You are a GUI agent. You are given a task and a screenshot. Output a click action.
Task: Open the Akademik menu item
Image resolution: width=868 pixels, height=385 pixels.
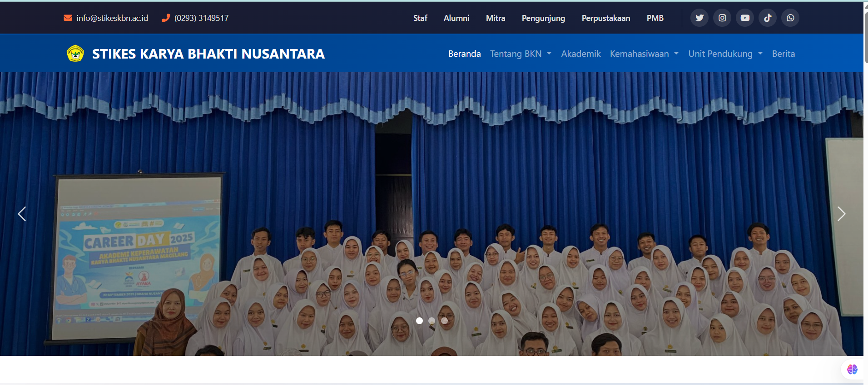[580, 54]
